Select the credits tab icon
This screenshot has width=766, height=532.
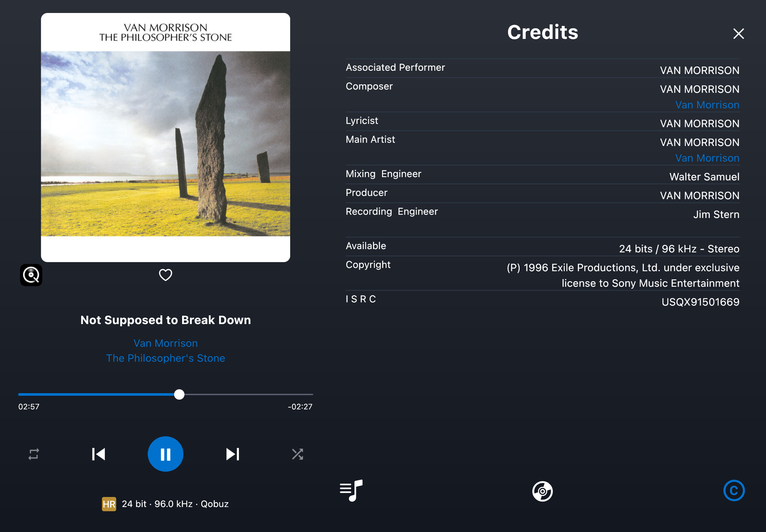coord(734,491)
